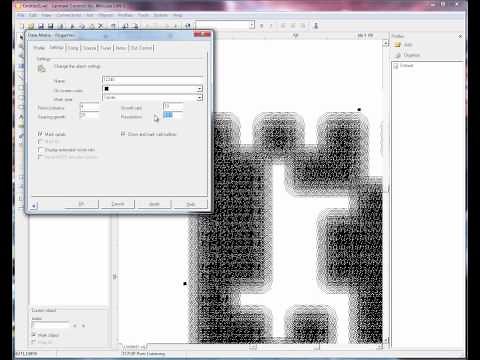Open the font dropdown arrow in the toolbar
Viewport: 480px width, 360px height.
click(252, 25)
